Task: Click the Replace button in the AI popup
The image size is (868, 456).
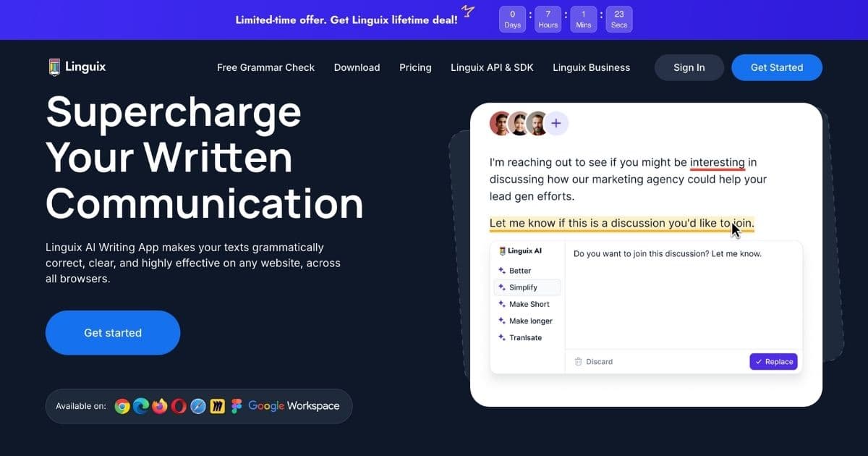Action: [x=773, y=361]
